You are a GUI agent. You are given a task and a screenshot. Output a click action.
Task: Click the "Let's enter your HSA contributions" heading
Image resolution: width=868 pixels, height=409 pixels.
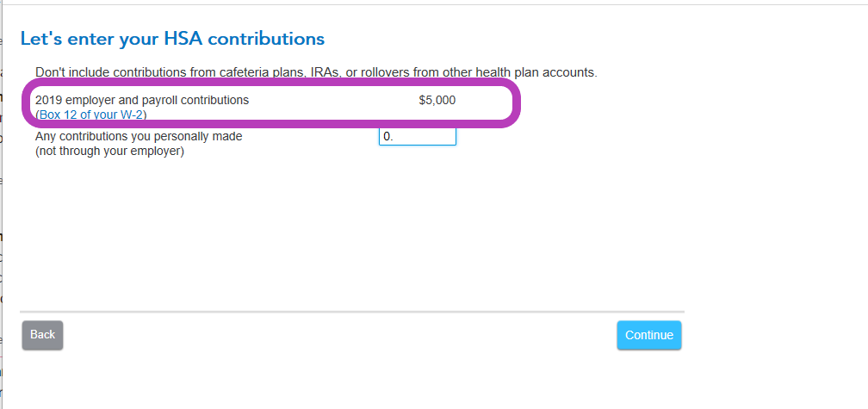[x=172, y=39]
